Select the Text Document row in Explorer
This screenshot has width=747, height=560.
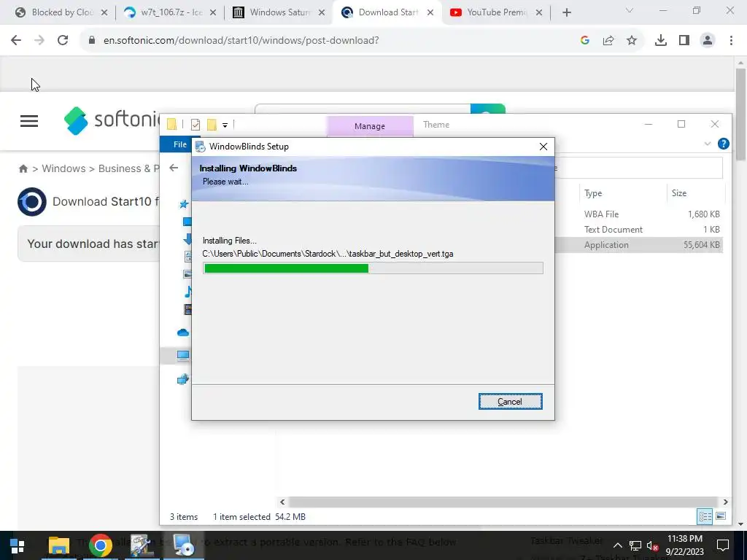point(639,230)
